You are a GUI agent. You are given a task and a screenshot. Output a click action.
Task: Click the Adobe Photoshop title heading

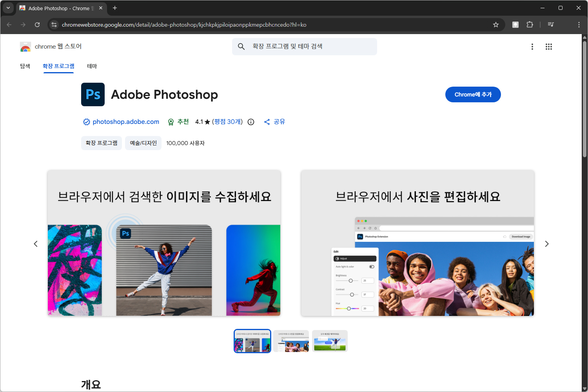pyautogui.click(x=164, y=94)
